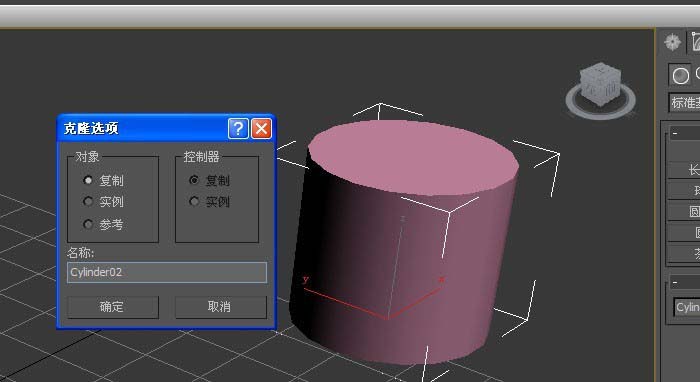This screenshot has height=382, width=700.
Task: Open help for 克隆选项 dialog
Action: [x=238, y=129]
